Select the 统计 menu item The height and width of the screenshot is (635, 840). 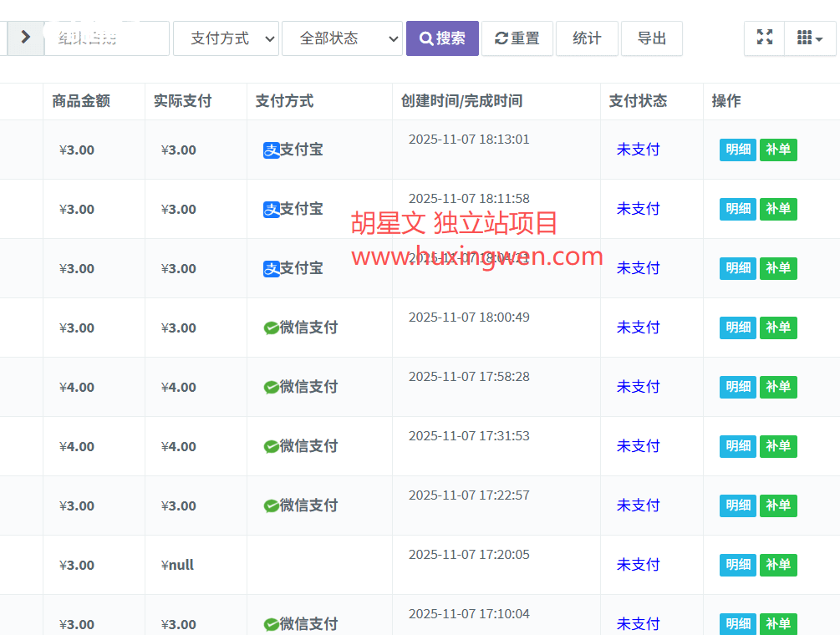(x=587, y=38)
